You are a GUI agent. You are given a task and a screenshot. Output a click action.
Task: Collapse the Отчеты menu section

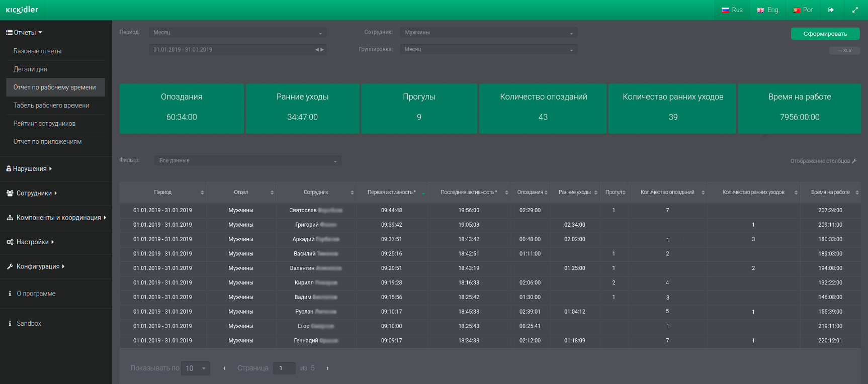[25, 32]
